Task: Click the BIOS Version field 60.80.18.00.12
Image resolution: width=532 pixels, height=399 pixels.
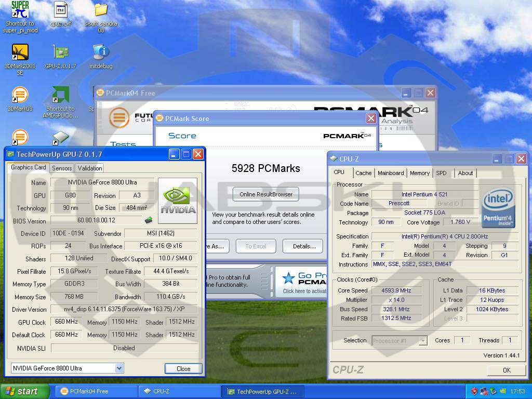Action: click(96, 220)
